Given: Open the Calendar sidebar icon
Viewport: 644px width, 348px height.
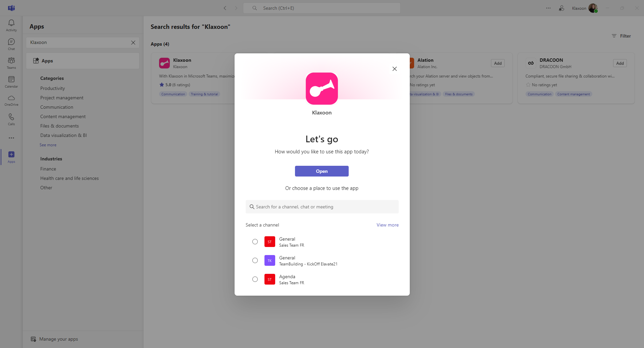Looking at the screenshot, I should click(x=11, y=82).
